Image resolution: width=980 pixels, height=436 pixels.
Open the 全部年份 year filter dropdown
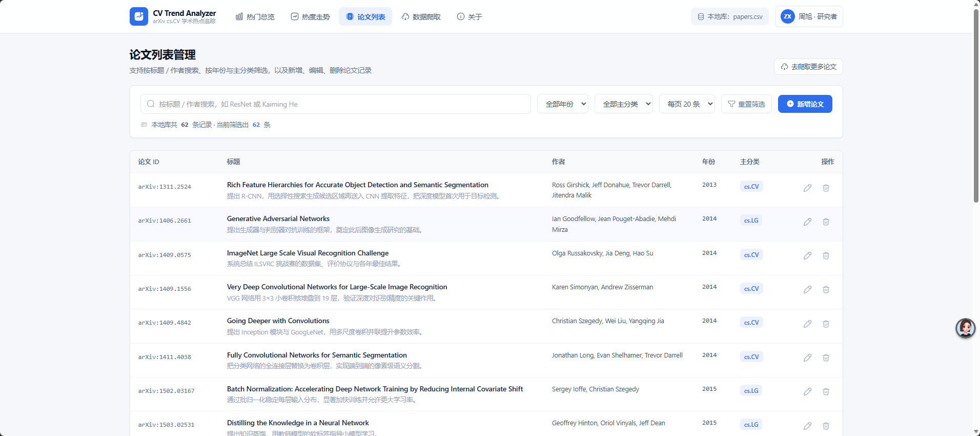(x=562, y=104)
